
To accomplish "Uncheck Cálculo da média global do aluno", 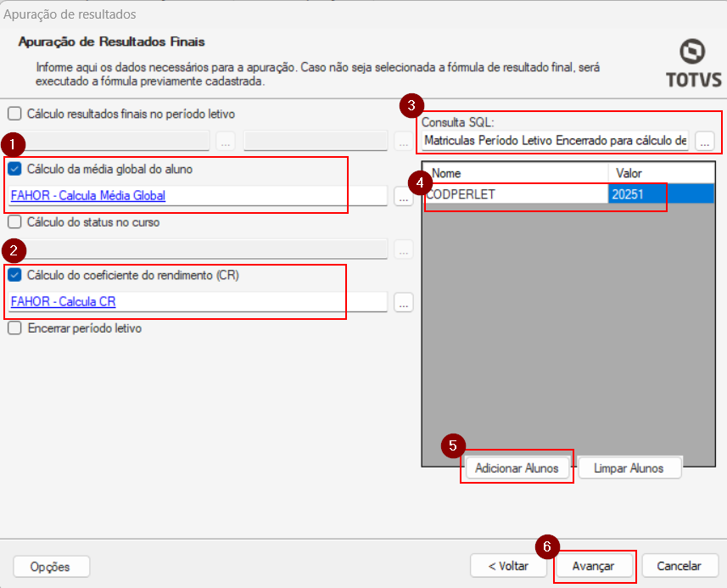I will (x=14, y=169).
